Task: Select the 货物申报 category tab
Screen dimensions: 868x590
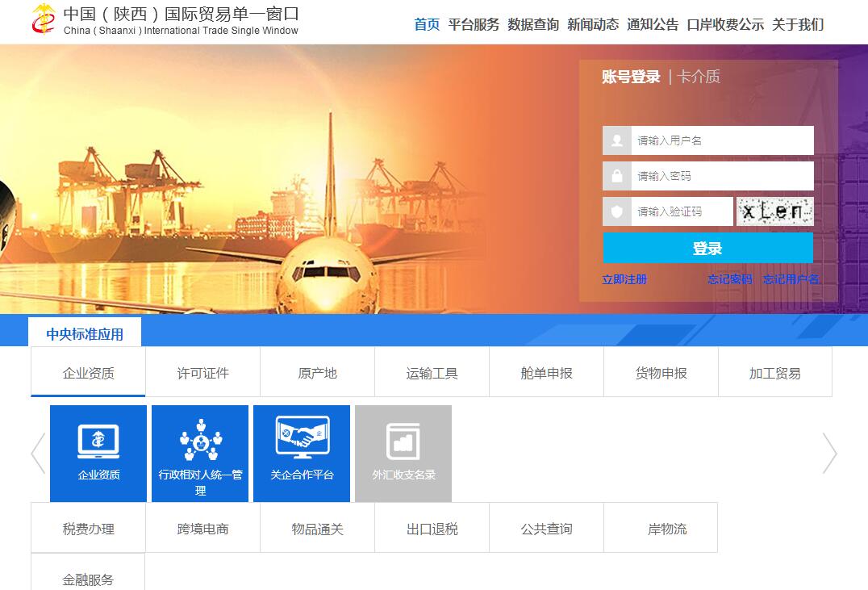Action: click(x=661, y=373)
